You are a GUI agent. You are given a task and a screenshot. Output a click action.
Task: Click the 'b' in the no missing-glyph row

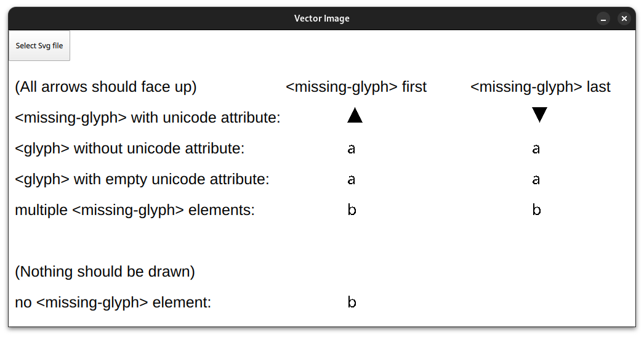352,302
